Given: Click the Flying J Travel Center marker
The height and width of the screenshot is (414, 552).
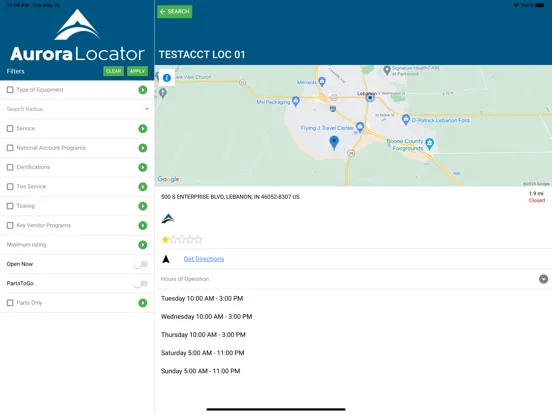Looking at the screenshot, I should [360, 127].
